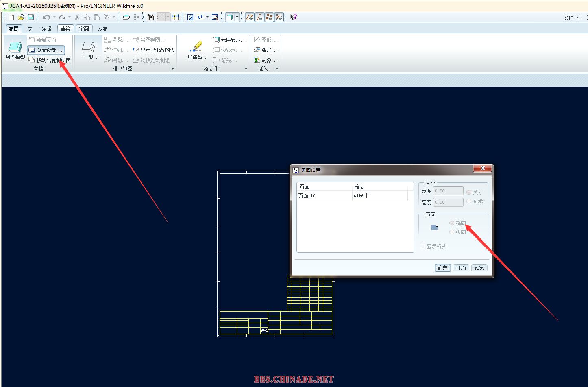Click 页面设置 page setup button
This screenshot has height=387, width=588.
(x=46, y=50)
